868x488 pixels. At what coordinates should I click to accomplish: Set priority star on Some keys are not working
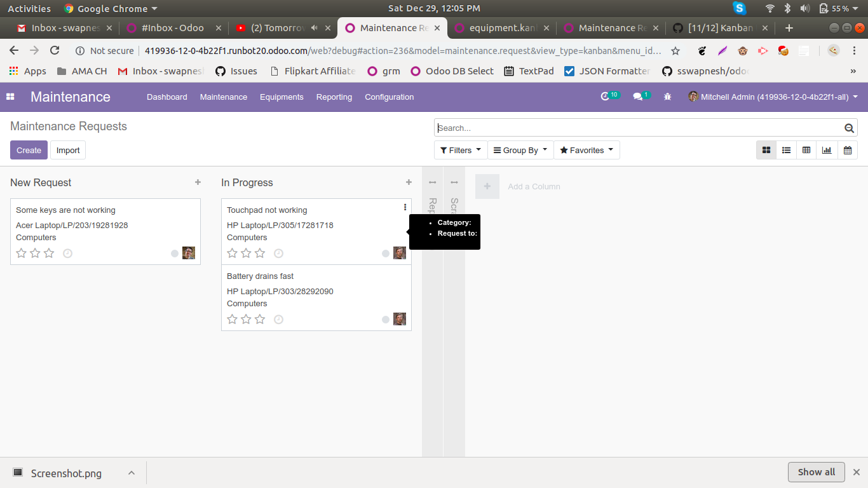click(x=21, y=253)
